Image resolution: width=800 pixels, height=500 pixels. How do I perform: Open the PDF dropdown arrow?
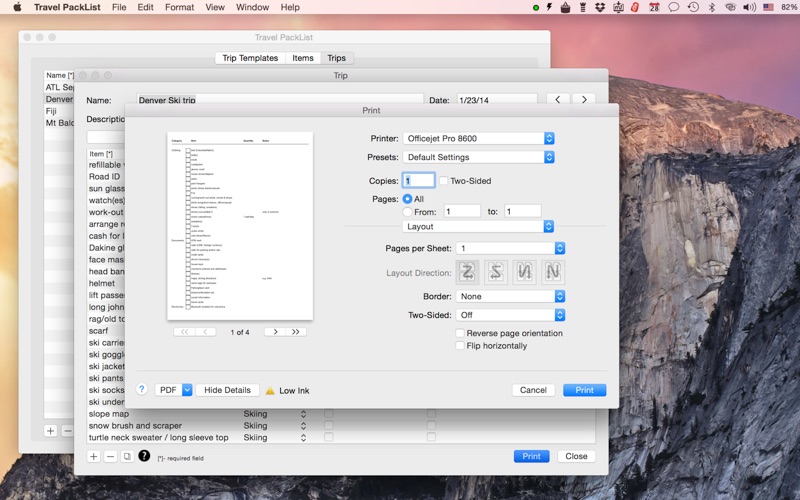point(187,390)
